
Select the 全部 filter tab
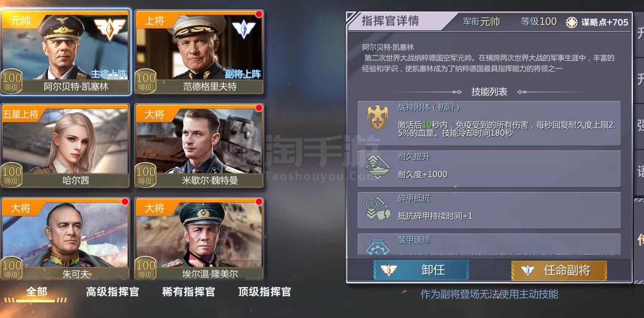[37, 292]
